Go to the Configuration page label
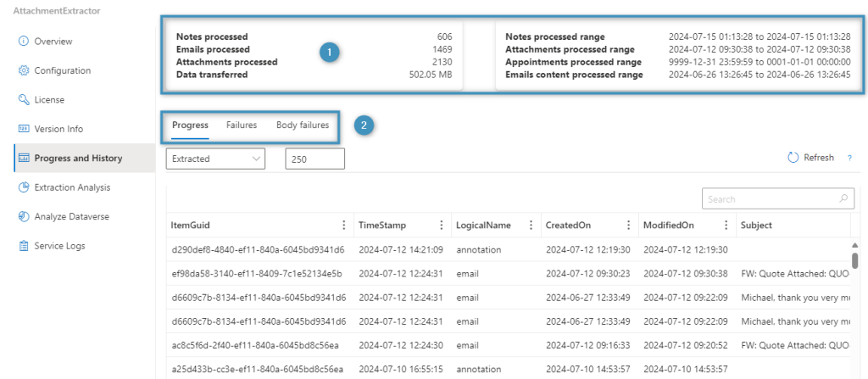This screenshot has height=379, width=868. click(63, 71)
